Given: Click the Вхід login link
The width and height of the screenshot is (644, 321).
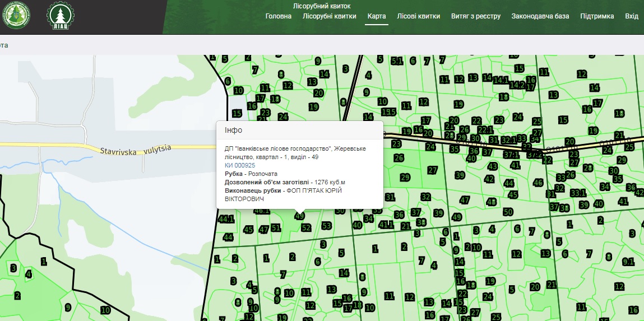Looking at the screenshot, I should point(631,16).
